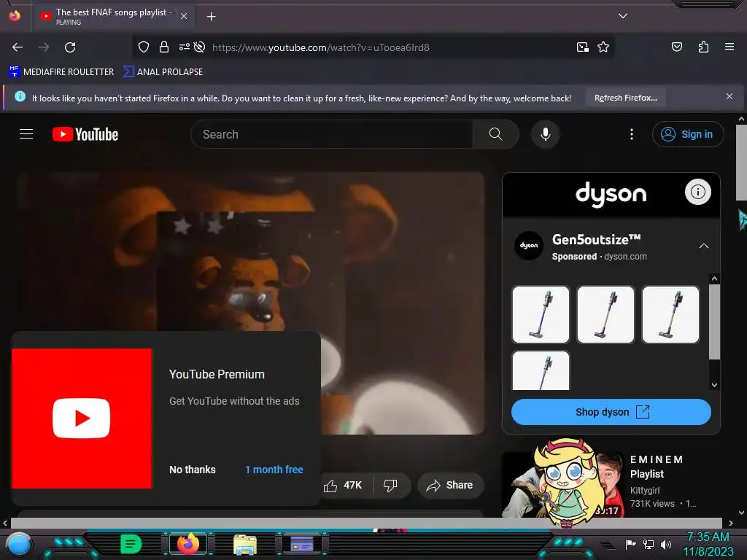The image size is (747, 560).
Task: Open File Explorer from the taskbar
Action: click(245, 544)
